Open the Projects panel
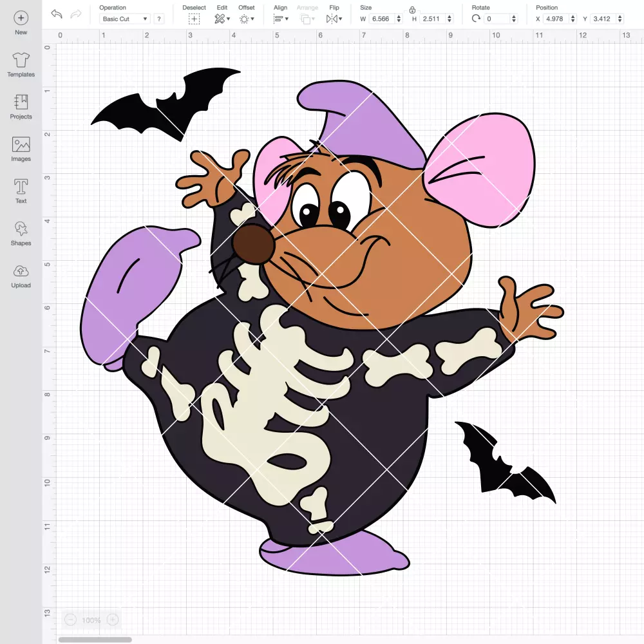This screenshot has width=644, height=644. [21, 107]
